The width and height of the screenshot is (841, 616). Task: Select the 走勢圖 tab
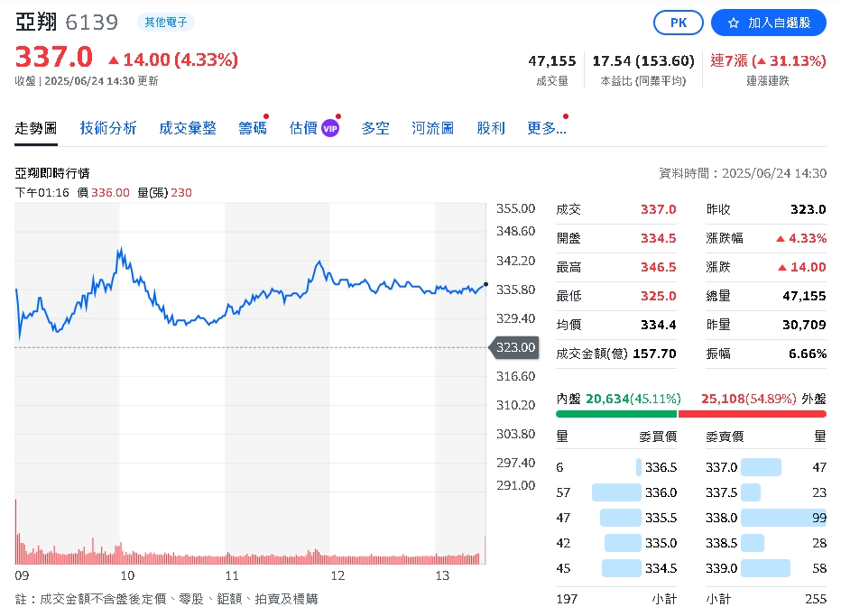click(x=36, y=128)
